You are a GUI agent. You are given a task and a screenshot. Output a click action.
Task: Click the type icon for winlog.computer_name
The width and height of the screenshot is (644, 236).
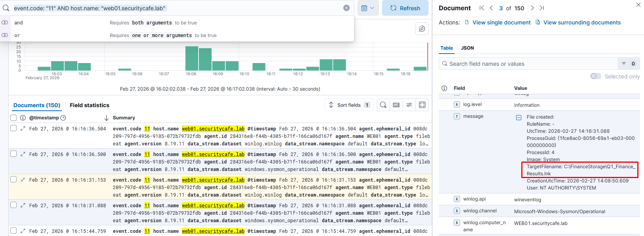click(457, 223)
